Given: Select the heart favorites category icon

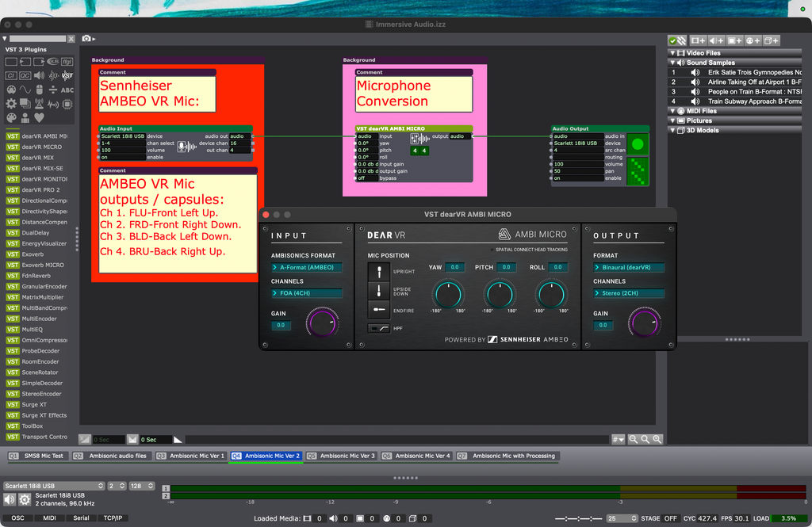Looking at the screenshot, I should tap(39, 118).
